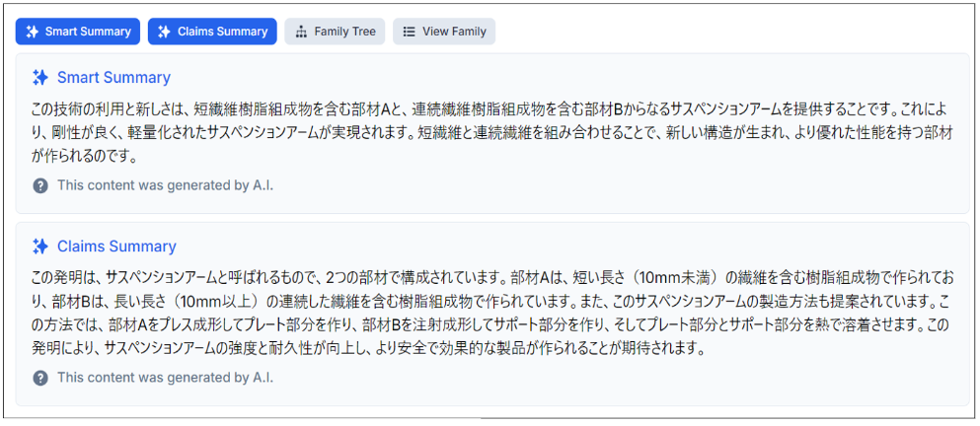The image size is (980, 426).
Task: Click the sparkle icon beside Claims Summary heading
Action: click(x=40, y=247)
